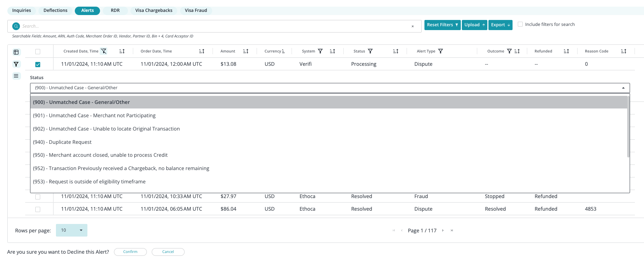Uncheck the $13.08 Verifi row checkbox
The width and height of the screenshot is (644, 260).
point(38,64)
